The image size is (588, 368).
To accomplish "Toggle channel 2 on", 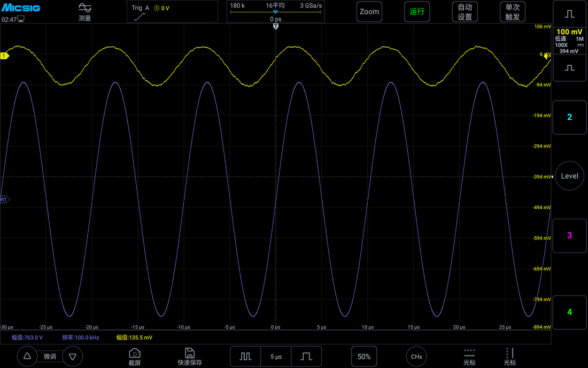I will [569, 117].
